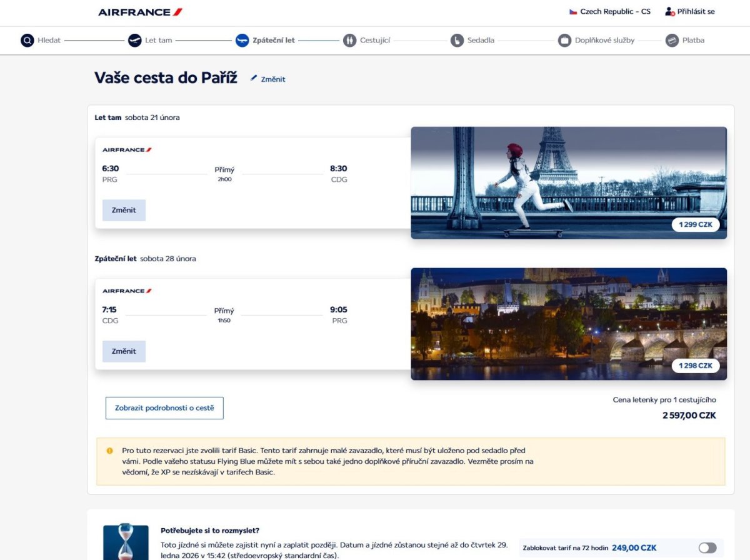
Task: Select the Zpáteční let step icon
Action: [242, 41]
